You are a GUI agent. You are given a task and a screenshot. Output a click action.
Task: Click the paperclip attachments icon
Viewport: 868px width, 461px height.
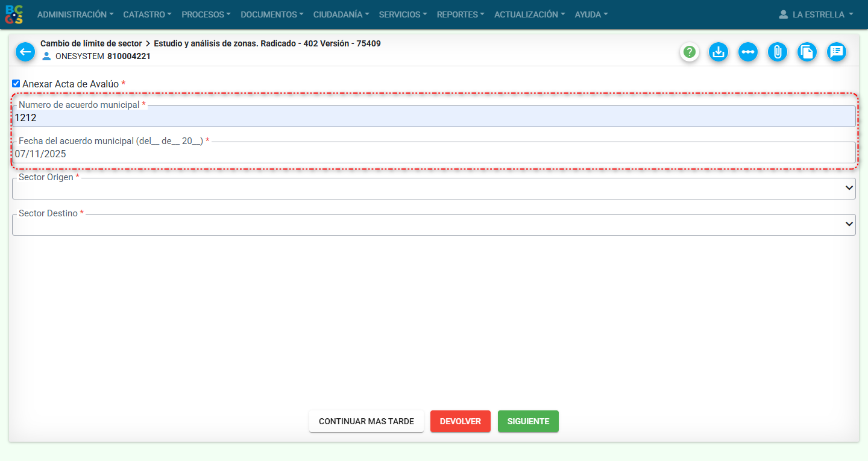pyautogui.click(x=778, y=52)
